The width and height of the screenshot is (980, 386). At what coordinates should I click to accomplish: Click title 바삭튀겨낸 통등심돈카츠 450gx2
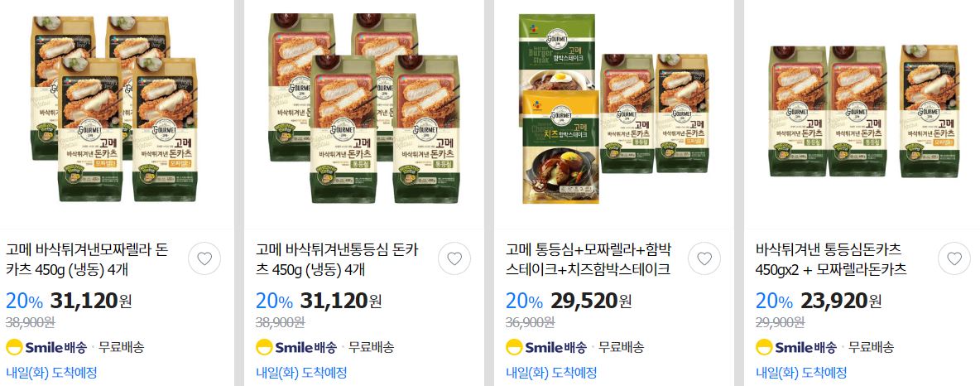pos(831,259)
